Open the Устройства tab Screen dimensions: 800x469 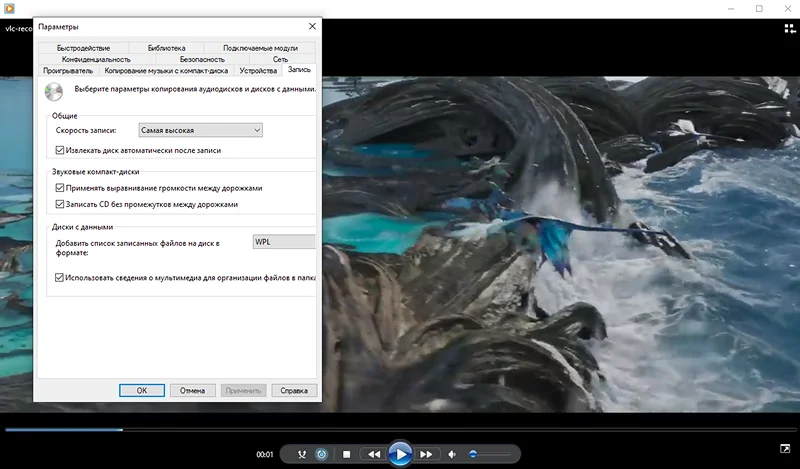pyautogui.click(x=258, y=71)
